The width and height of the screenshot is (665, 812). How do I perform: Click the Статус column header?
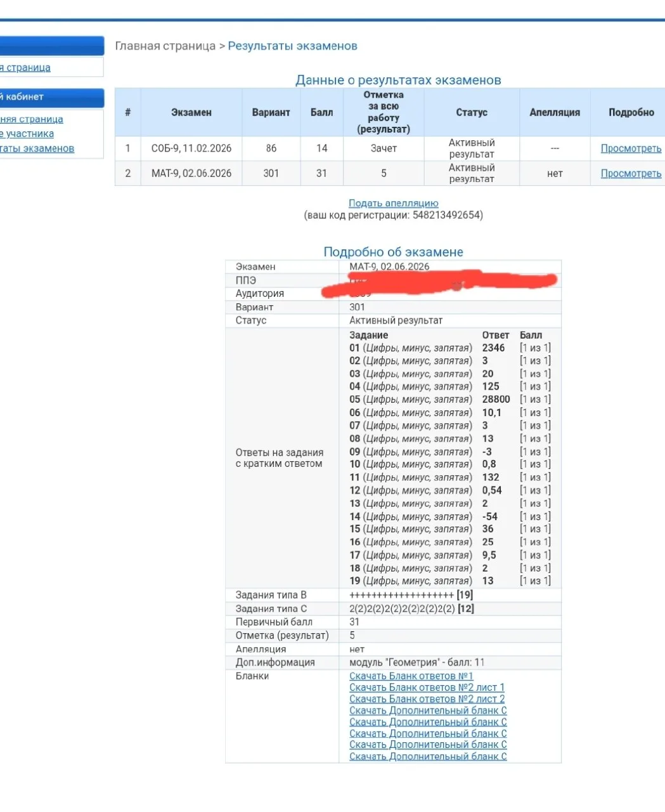472,112
